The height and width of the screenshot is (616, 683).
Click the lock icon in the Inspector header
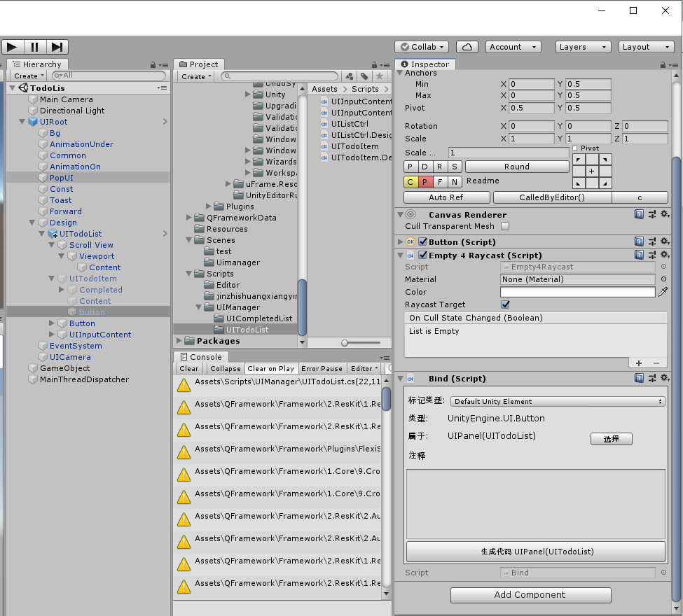coord(663,64)
